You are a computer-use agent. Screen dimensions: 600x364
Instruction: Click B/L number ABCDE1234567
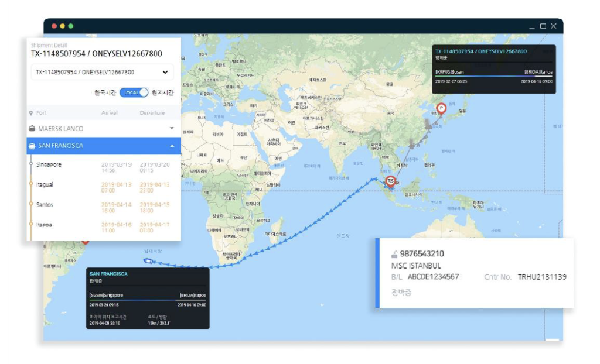[x=433, y=277]
